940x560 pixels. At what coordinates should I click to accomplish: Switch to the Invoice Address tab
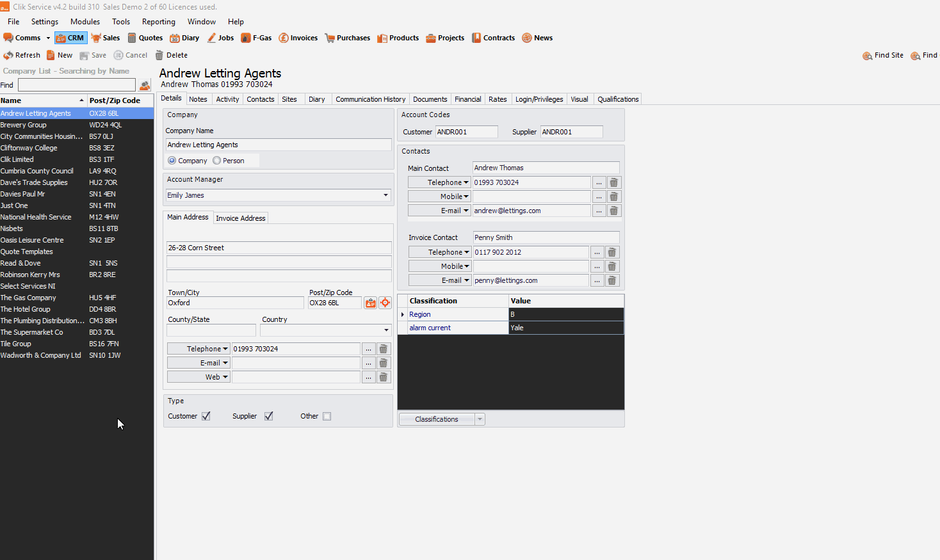(241, 218)
